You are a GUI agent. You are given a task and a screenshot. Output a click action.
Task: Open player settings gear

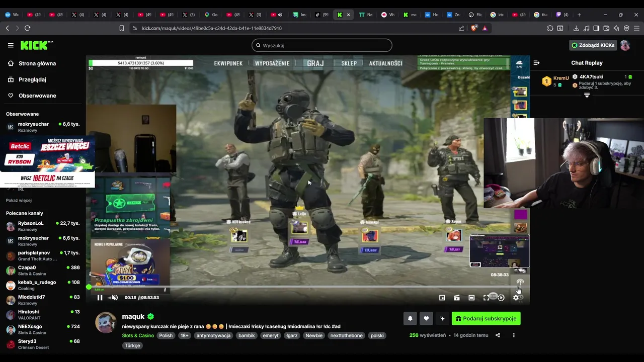516,298
